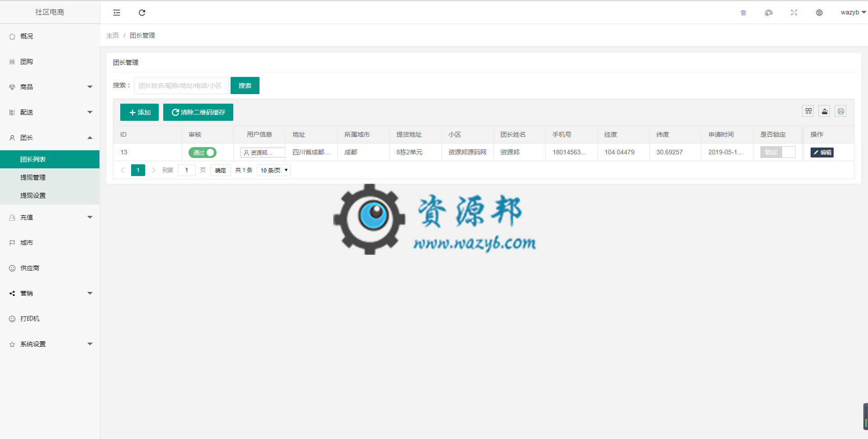This screenshot has height=439, width=868.
Task: Collapse the sidebar using the menu fold icon
Action: pos(117,13)
